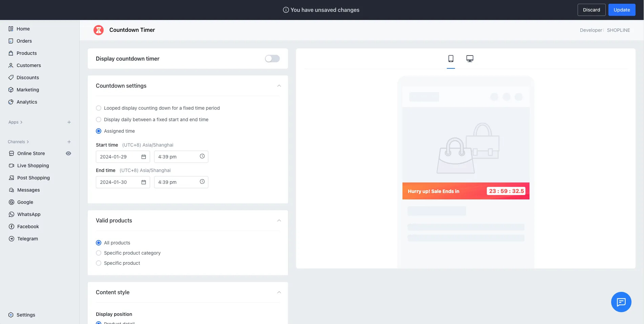Choose Specific product category radio button
This screenshot has height=324, width=644.
click(x=99, y=253)
